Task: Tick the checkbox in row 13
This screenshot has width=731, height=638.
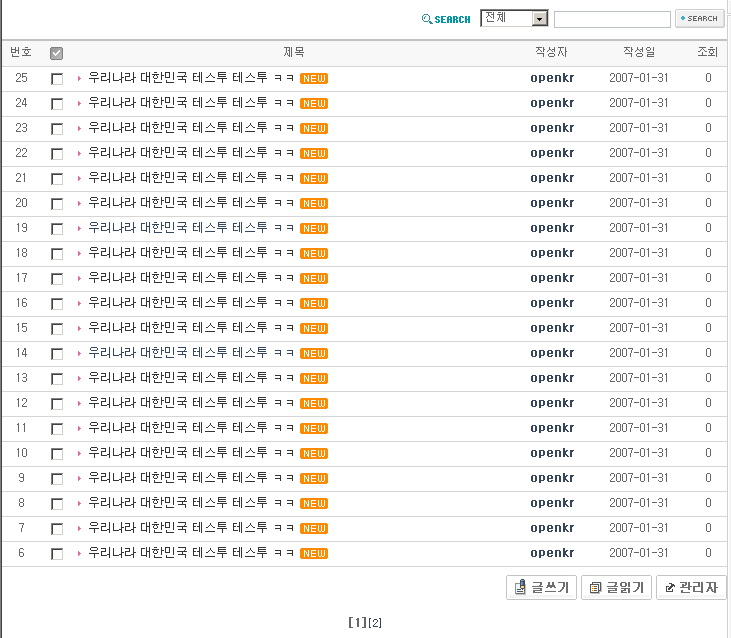Action: click(x=57, y=379)
